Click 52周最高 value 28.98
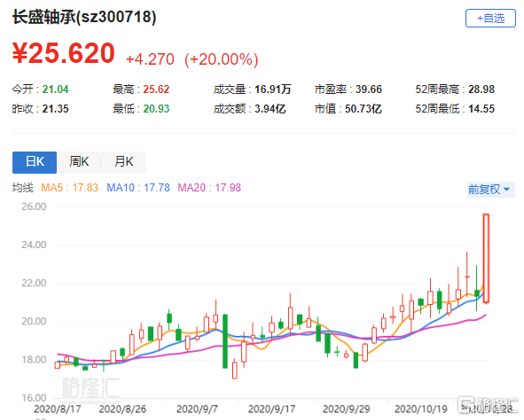This screenshot has height=420, width=524. pos(481,89)
